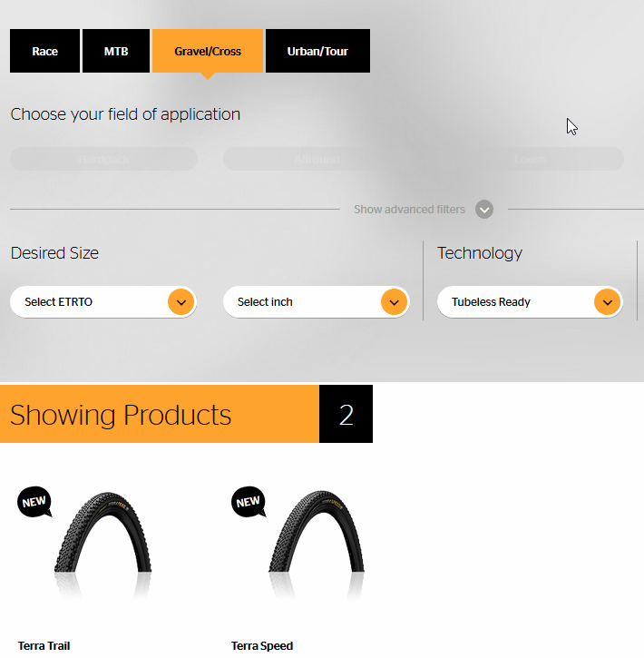Select the Gravel/Cross tab
Image resolution: width=644 pixels, height=658 pixels.
pyautogui.click(x=208, y=51)
